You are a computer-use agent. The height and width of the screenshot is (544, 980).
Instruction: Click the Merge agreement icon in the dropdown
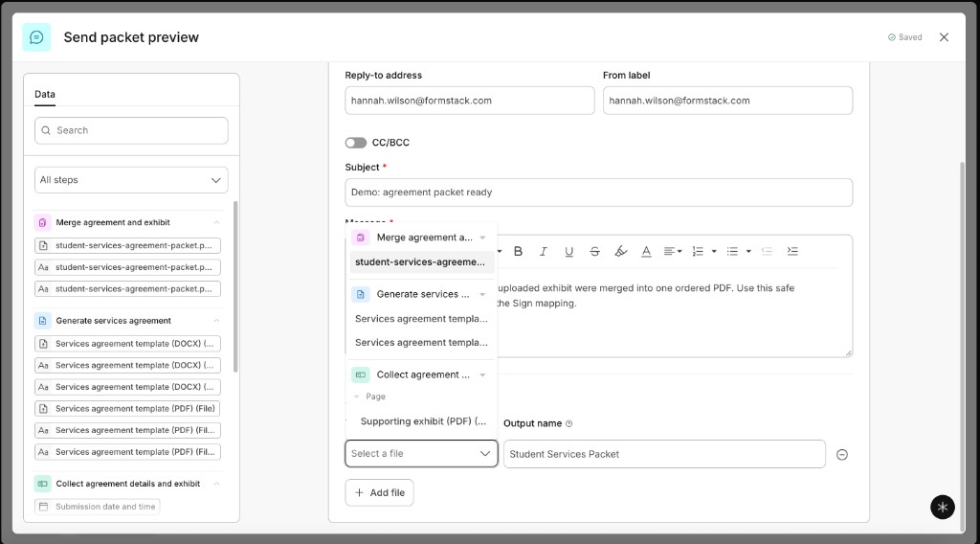(x=361, y=238)
